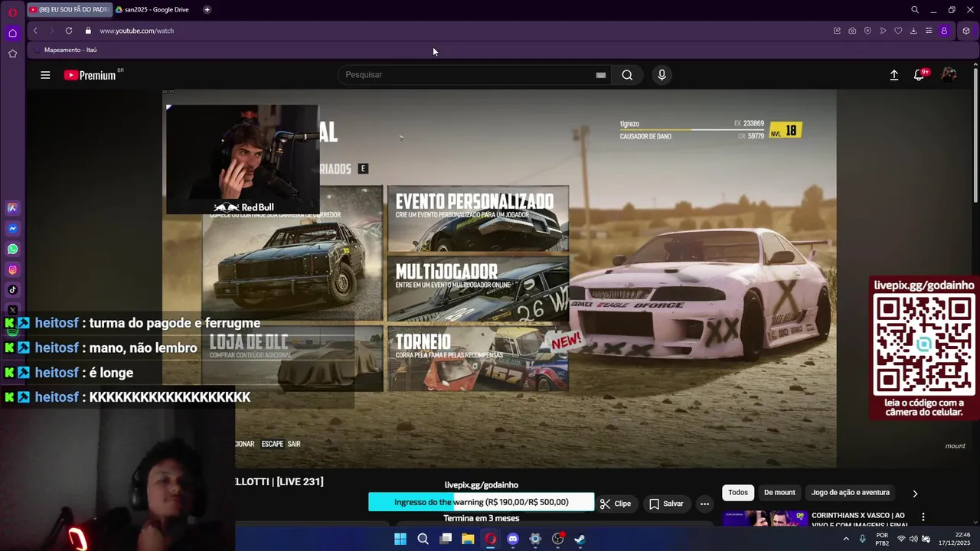Select the De mount filter chip
This screenshot has width=980, height=551.
pyautogui.click(x=779, y=493)
